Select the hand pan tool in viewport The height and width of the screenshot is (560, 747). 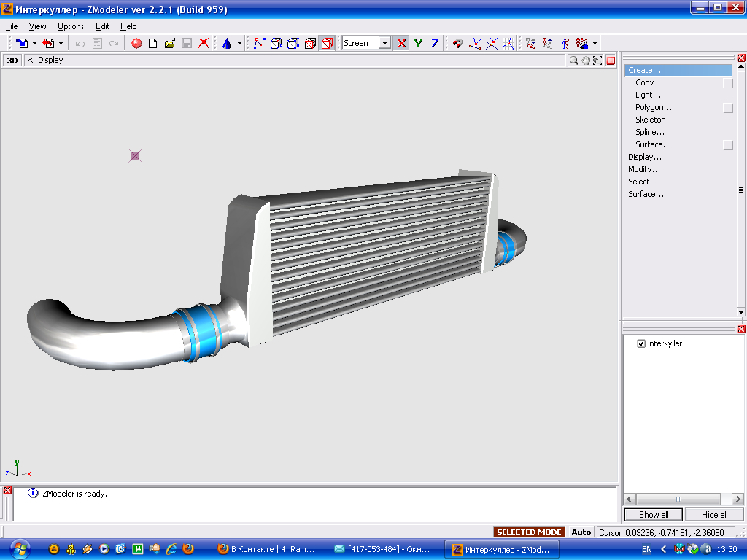pos(586,61)
